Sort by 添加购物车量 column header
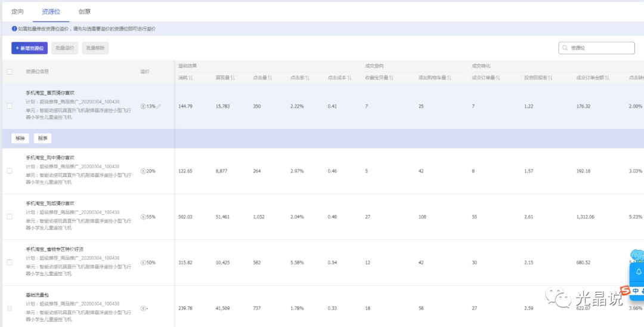Screen dimensions: 644x327 pyautogui.click(x=449, y=78)
